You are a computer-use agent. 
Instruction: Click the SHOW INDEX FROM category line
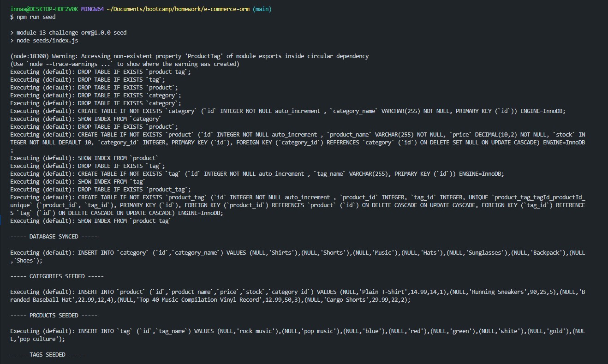coord(86,119)
